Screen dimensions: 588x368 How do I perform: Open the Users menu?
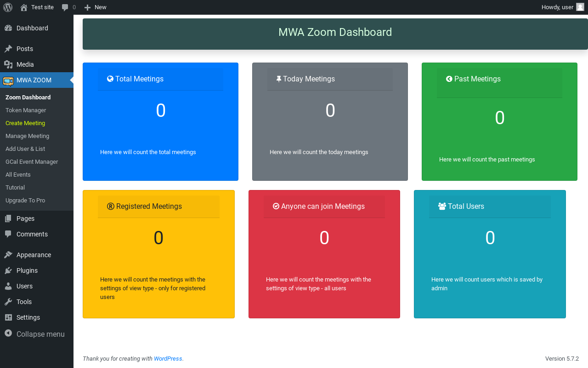[37, 286]
